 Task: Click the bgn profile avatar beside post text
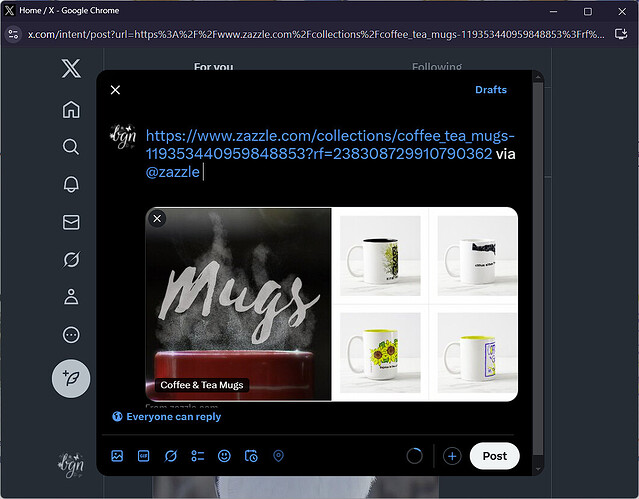click(123, 137)
